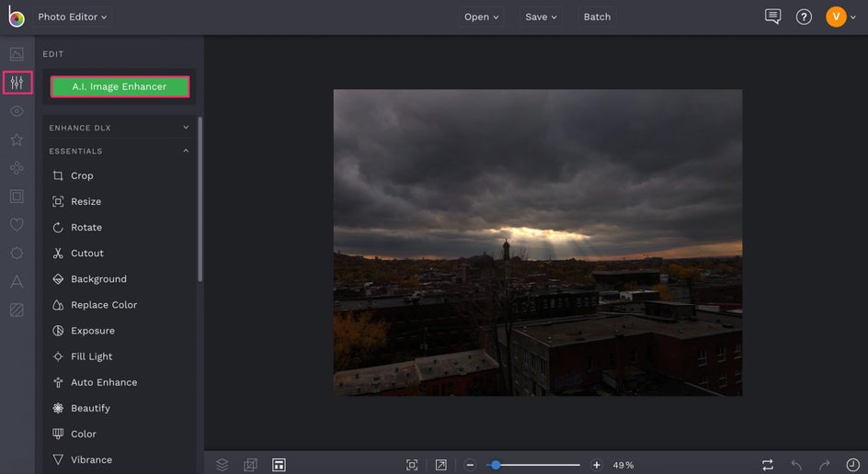Open the Effects star icon
This screenshot has height=474, width=868.
click(x=17, y=140)
